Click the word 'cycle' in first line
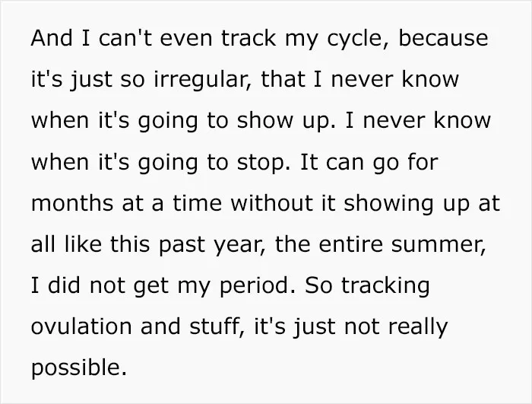Image resolution: width=532 pixels, height=404 pixels. pyautogui.click(x=356, y=40)
